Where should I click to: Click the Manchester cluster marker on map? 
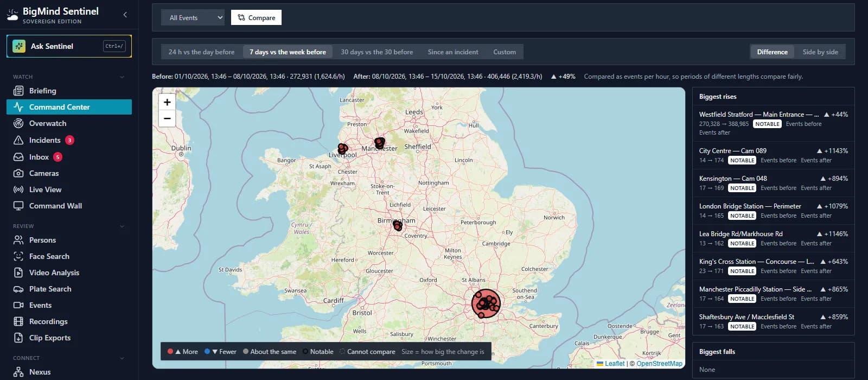[380, 143]
